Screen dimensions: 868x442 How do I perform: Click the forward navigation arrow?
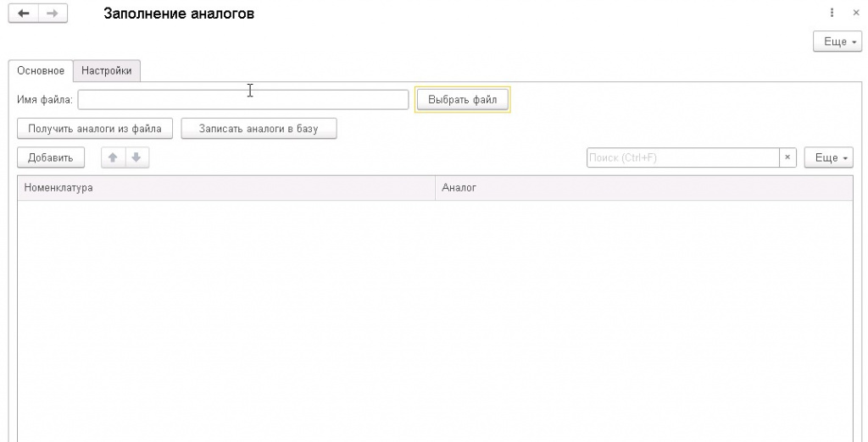click(x=52, y=14)
